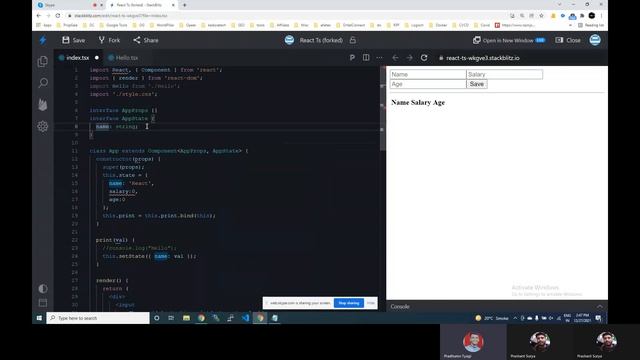
Task: Open the editor more options menu
Action: pyautogui.click(x=380, y=58)
